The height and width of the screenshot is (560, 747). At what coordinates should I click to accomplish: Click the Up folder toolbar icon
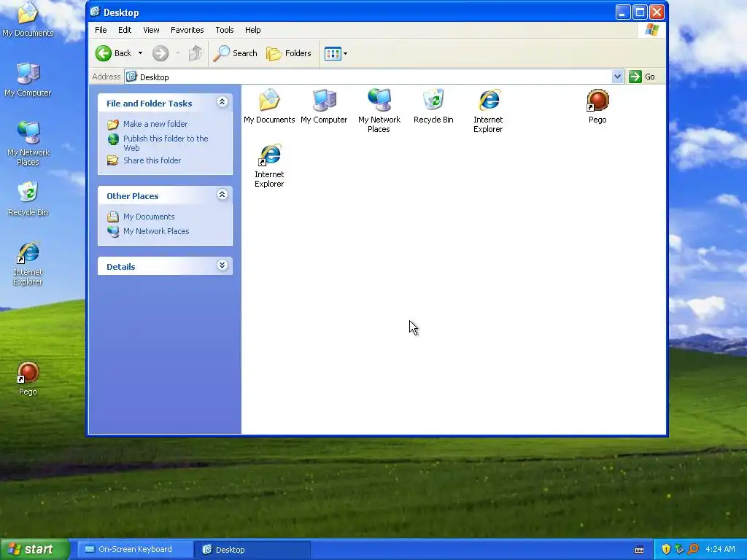coord(196,53)
